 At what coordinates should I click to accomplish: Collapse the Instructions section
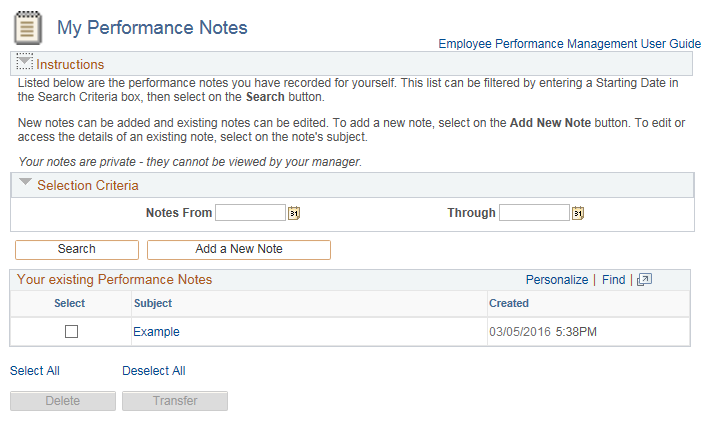25,63
